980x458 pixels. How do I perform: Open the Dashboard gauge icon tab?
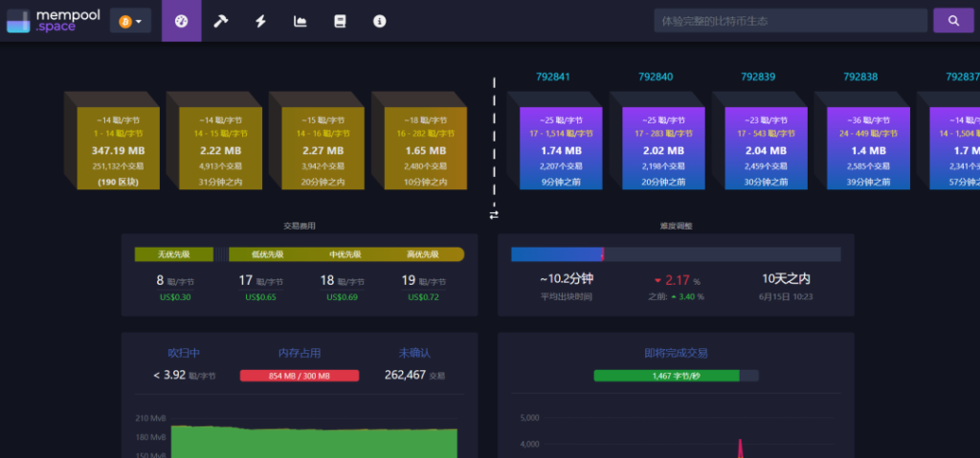point(181,21)
